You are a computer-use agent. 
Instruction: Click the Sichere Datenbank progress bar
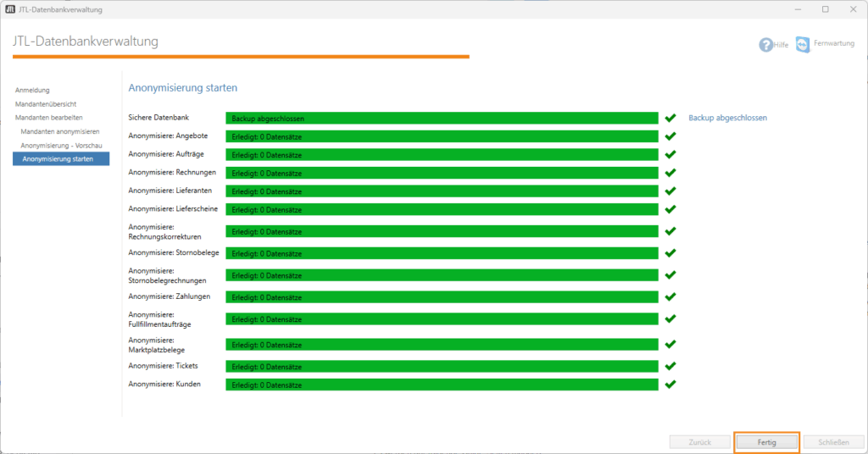coord(442,119)
